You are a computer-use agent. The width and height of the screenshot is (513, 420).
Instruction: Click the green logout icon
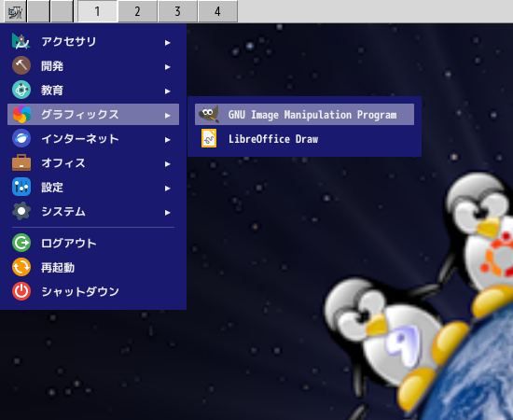[21, 243]
